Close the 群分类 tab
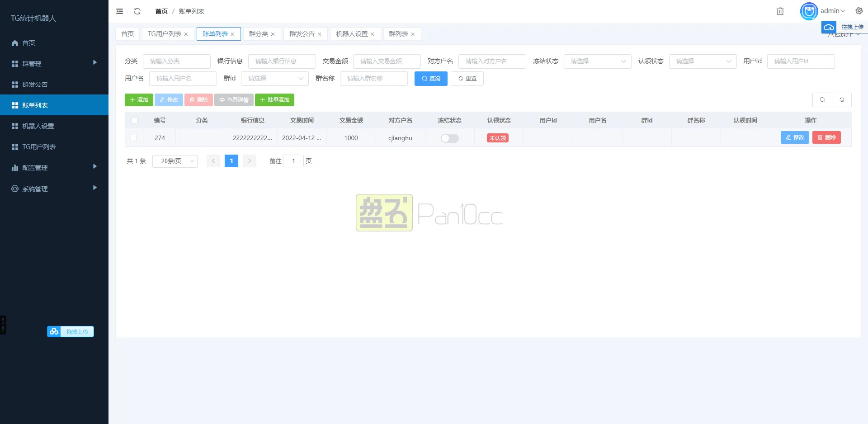Screen dimensions: 868x424 (273, 33)
